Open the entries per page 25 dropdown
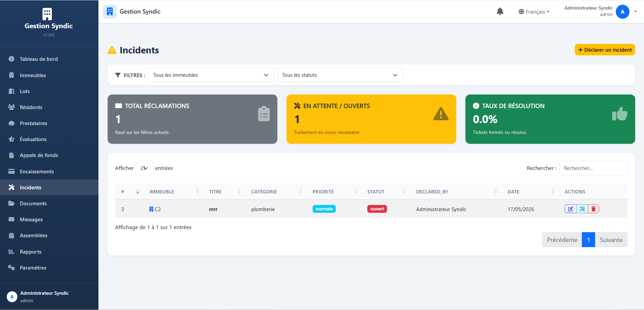The height and width of the screenshot is (310, 644). pyautogui.click(x=144, y=168)
